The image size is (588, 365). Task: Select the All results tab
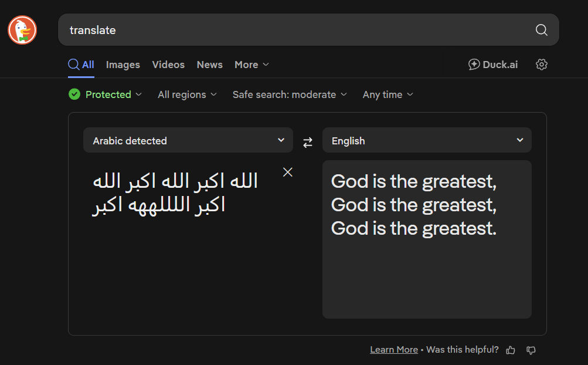81,65
